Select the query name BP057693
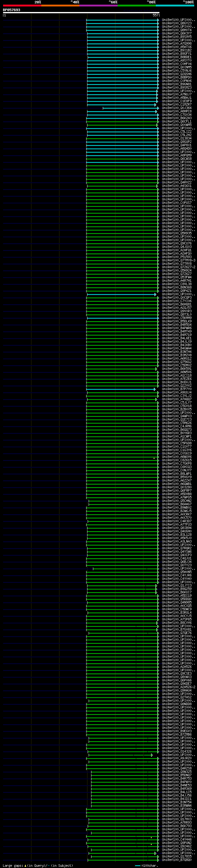Screen dimensions: 197x868 (x=11, y=10)
